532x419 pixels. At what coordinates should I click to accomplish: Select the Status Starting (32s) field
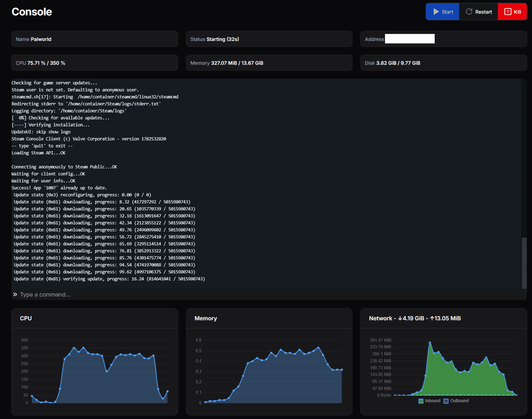coord(269,39)
